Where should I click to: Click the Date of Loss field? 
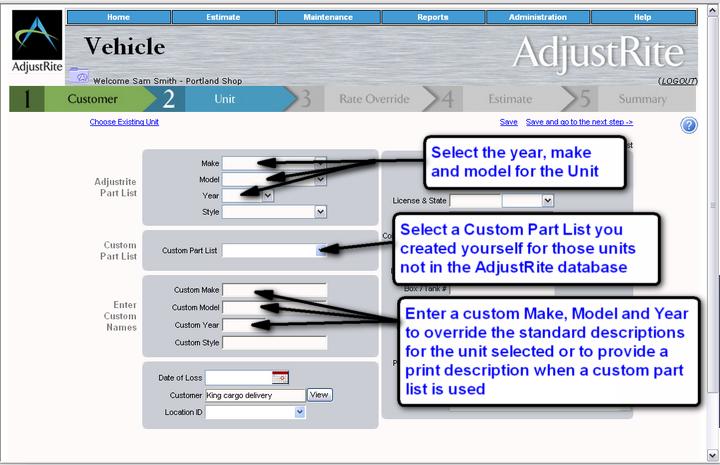[x=239, y=377]
